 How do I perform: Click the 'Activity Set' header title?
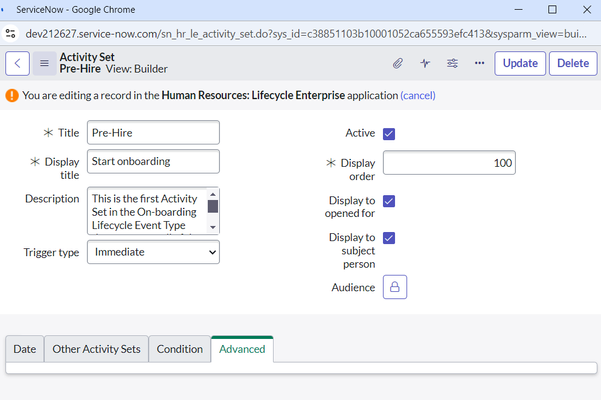[87, 57]
